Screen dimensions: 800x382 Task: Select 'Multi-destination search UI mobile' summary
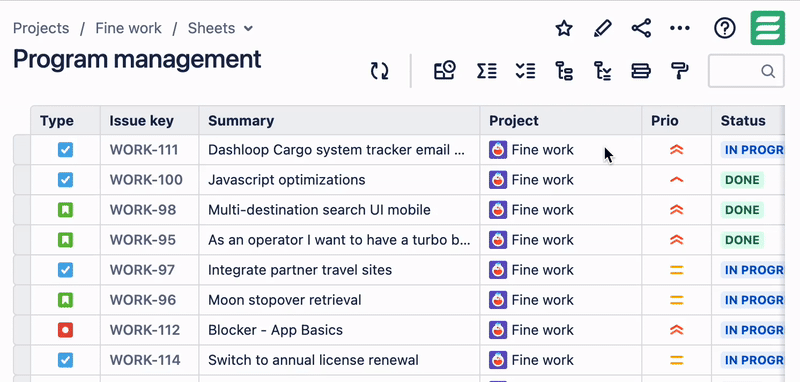coord(339,210)
